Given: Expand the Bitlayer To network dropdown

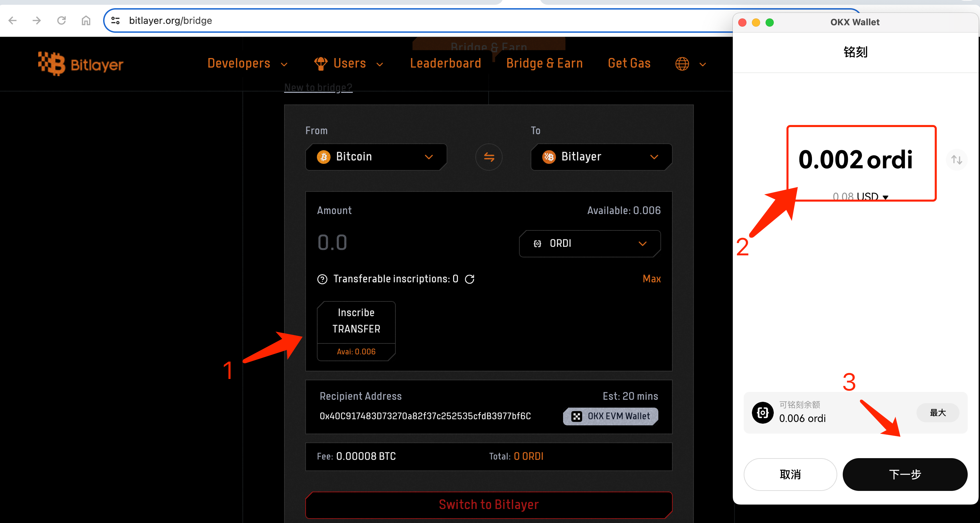Looking at the screenshot, I should tap(601, 157).
